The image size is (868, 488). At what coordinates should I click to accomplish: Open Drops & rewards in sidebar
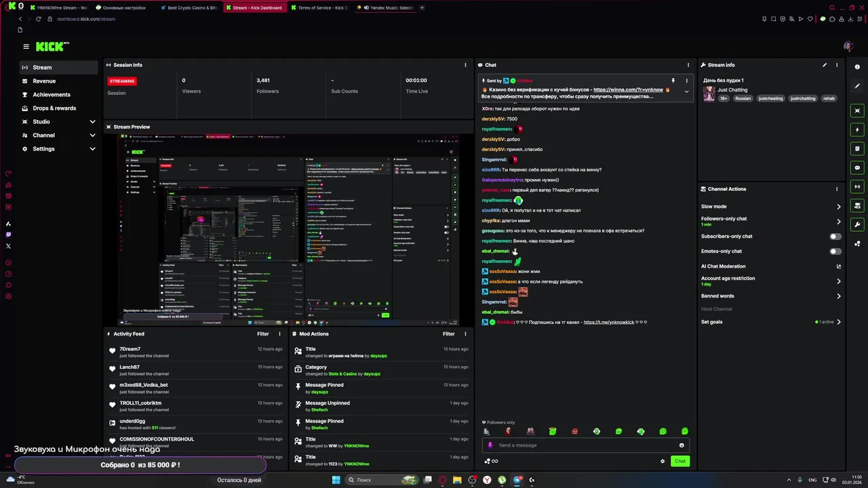(59, 108)
